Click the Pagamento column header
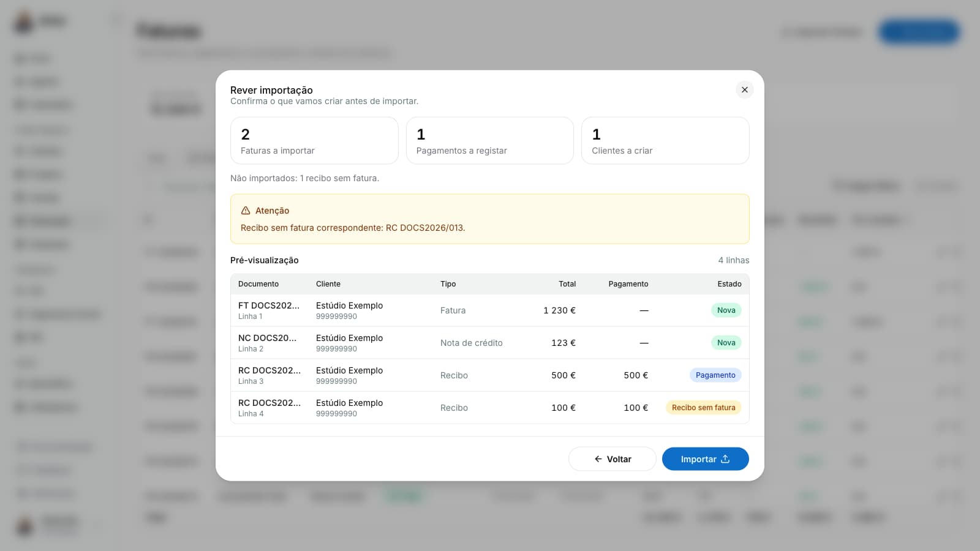 point(628,284)
